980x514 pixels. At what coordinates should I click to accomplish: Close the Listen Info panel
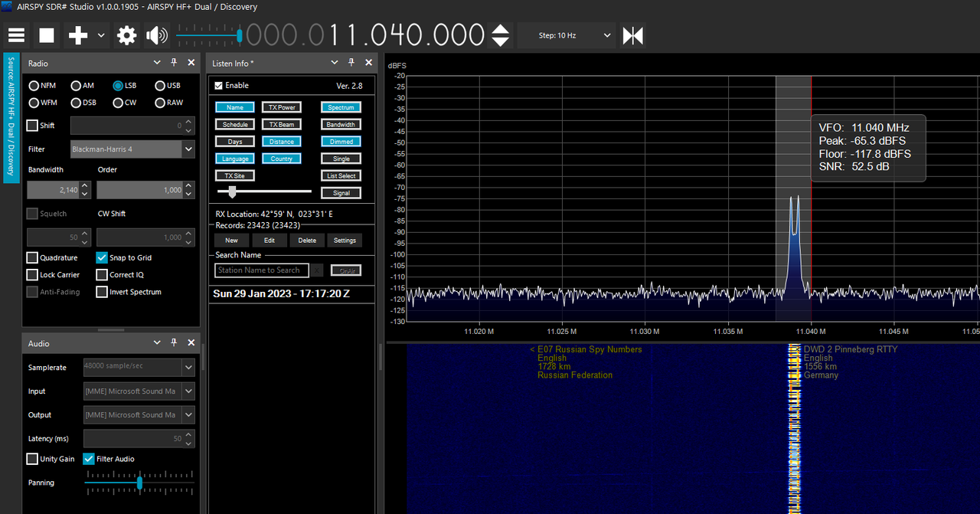point(368,63)
